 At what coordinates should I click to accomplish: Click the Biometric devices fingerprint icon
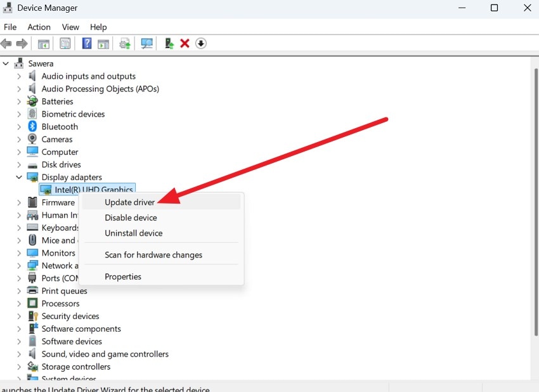[32, 114]
